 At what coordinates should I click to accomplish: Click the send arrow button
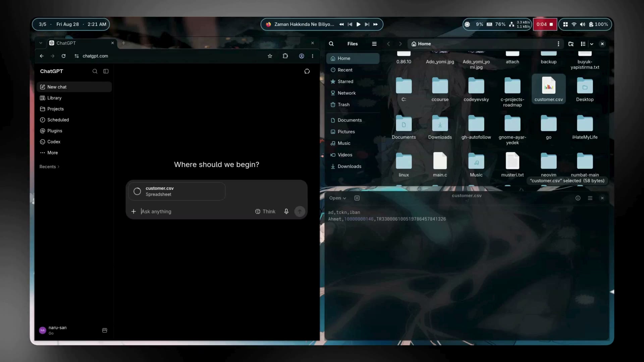pyautogui.click(x=300, y=212)
